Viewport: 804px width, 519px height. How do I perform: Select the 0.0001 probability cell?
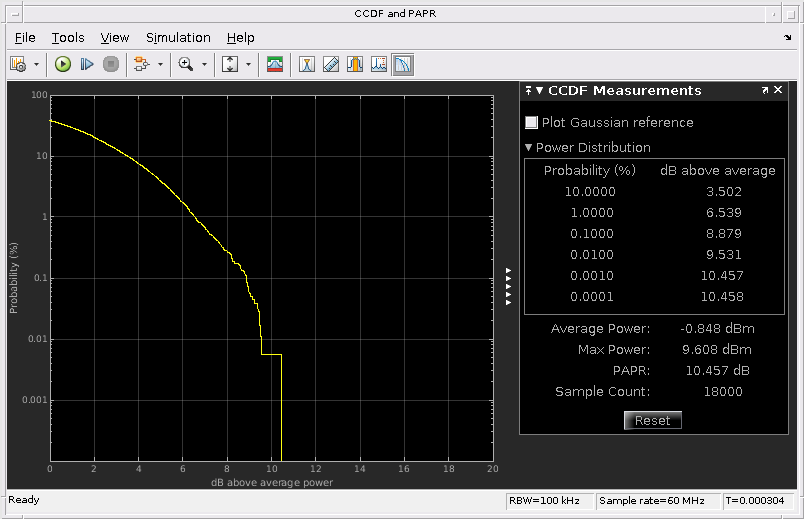(592, 297)
